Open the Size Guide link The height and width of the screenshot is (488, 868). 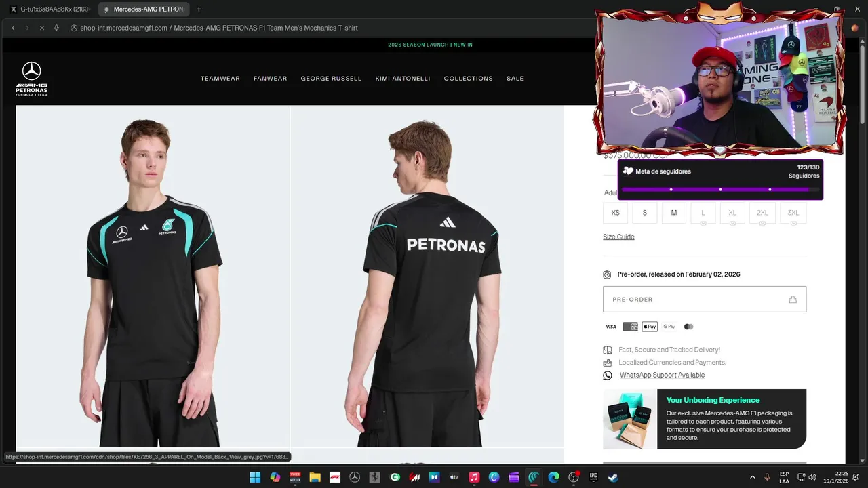(618, 237)
